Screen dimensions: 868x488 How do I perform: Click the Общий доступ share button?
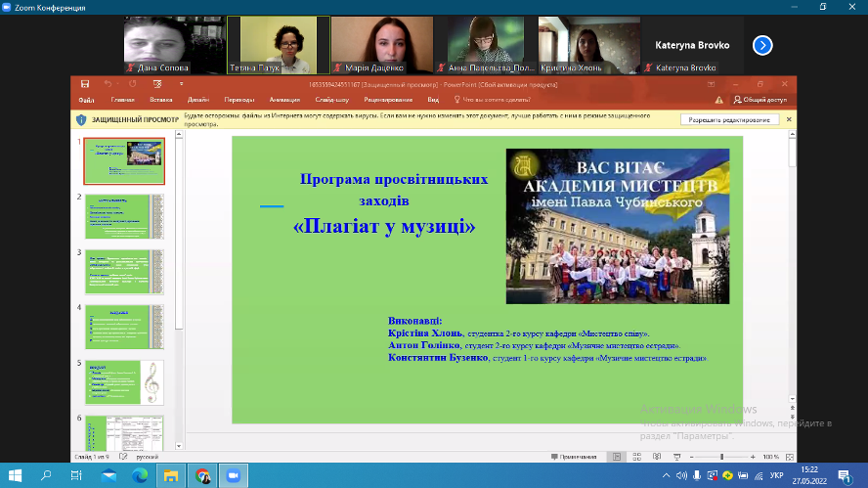[x=759, y=100]
